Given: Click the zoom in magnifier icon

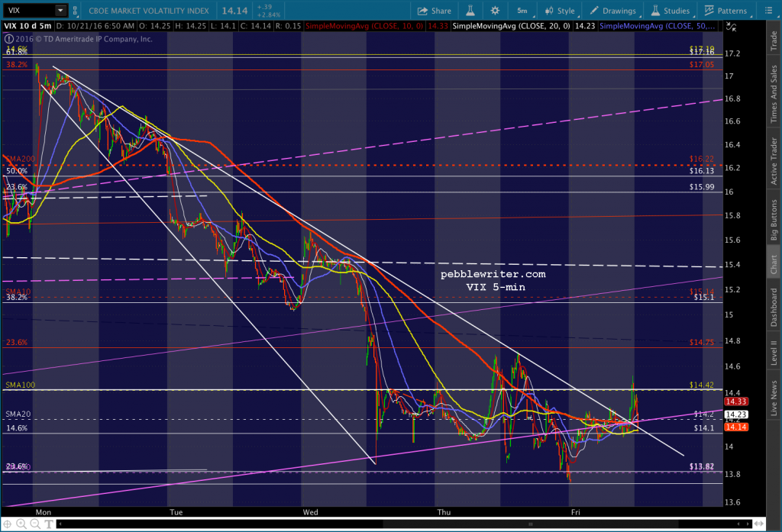Looking at the screenshot, I should (21, 524).
